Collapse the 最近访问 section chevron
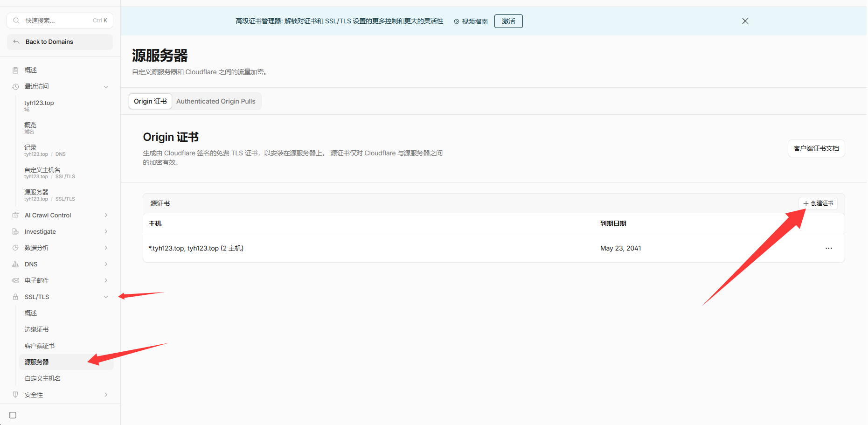 pyautogui.click(x=106, y=87)
